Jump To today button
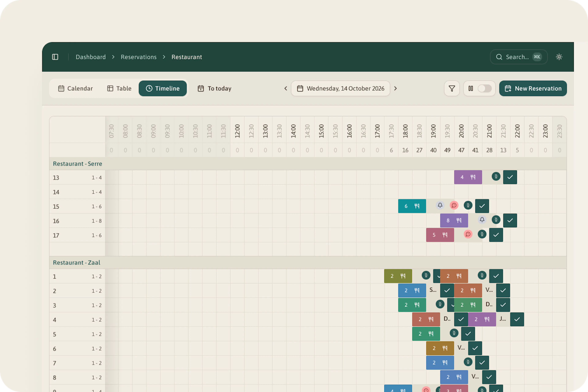Image resolution: width=588 pixels, height=392 pixels. pyautogui.click(x=215, y=89)
